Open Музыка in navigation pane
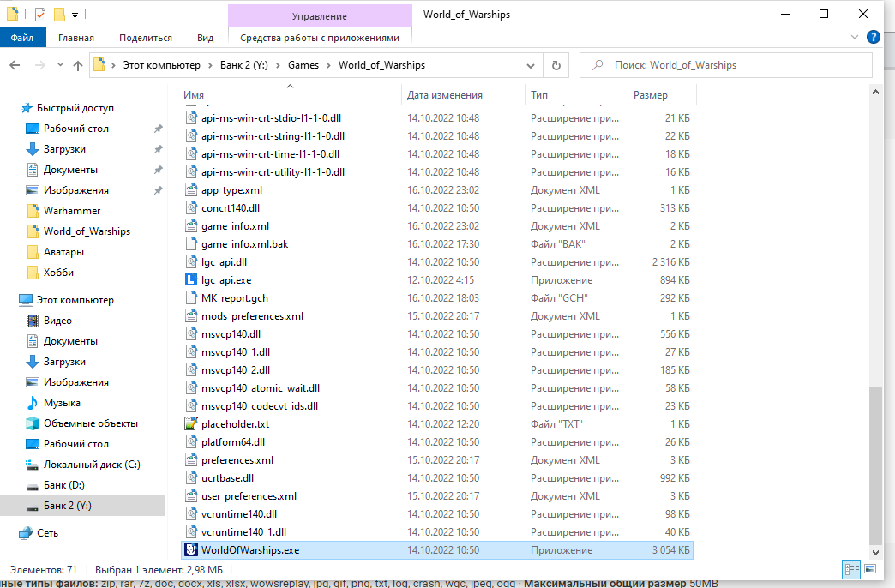This screenshot has width=895, height=588. point(62,403)
